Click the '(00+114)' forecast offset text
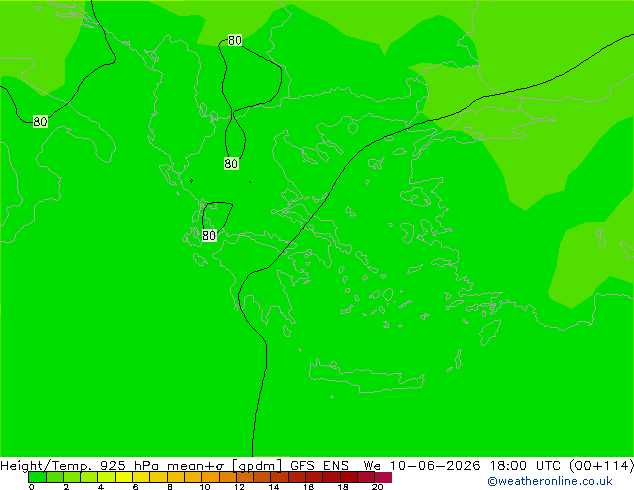Screen dimensions: 634x490 pos(601,466)
